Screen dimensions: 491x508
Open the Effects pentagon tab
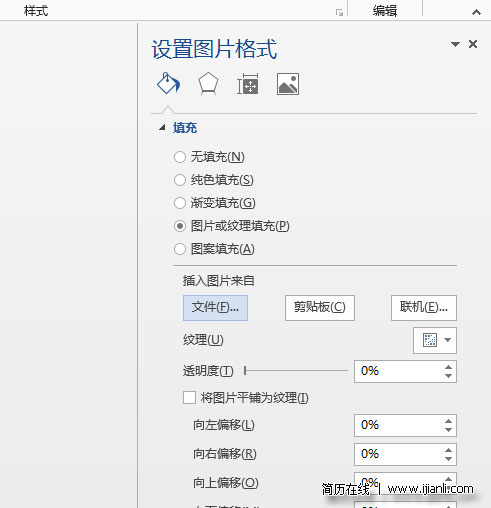pos(208,84)
